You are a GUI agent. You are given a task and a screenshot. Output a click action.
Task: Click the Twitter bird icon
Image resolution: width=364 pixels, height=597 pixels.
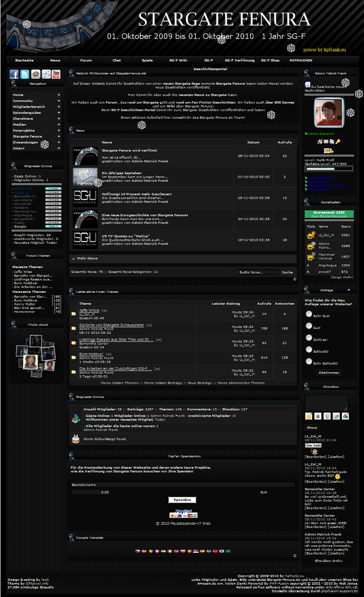click(x=25, y=74)
